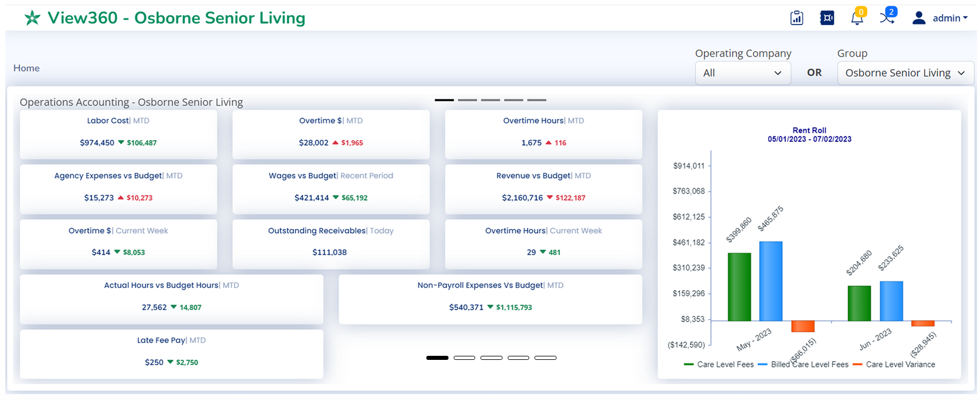Open Actual Hours vs Budget Hours card
This screenshot has width=980, height=400.
point(171,299)
